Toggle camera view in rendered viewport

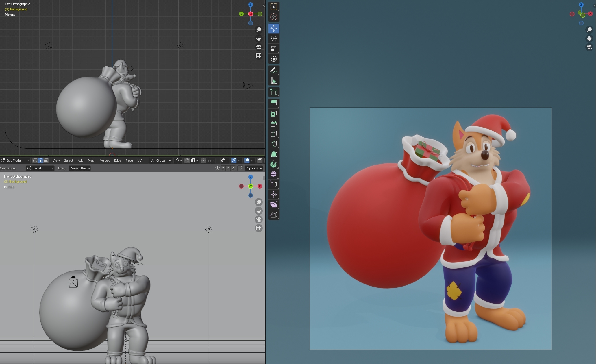(x=589, y=47)
